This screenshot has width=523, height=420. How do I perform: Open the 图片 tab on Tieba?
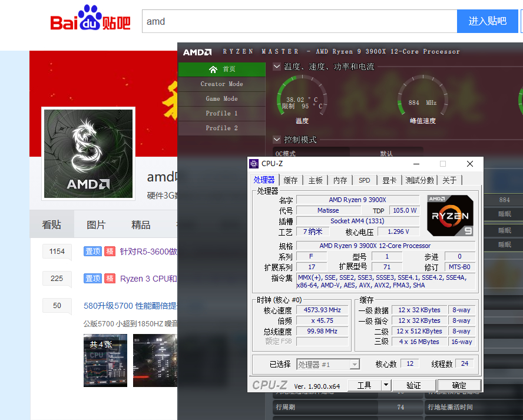point(96,224)
